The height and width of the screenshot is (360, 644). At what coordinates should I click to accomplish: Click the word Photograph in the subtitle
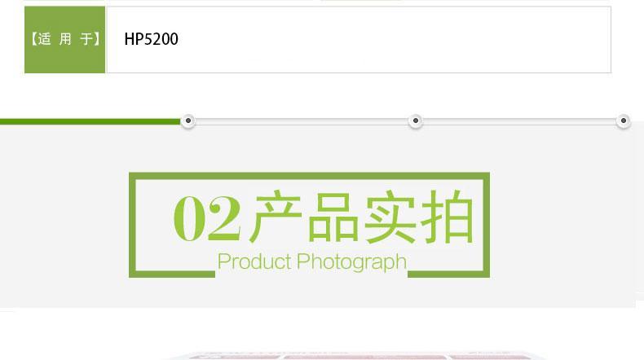click(351, 263)
